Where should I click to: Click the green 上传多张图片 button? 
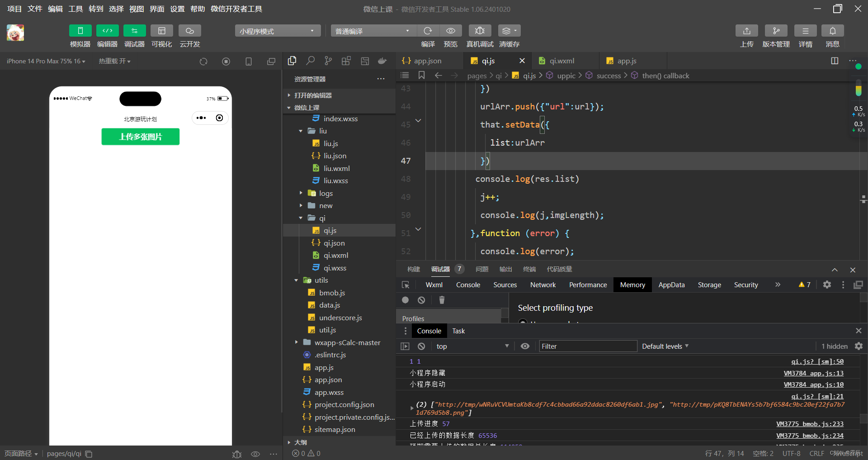pyautogui.click(x=140, y=137)
